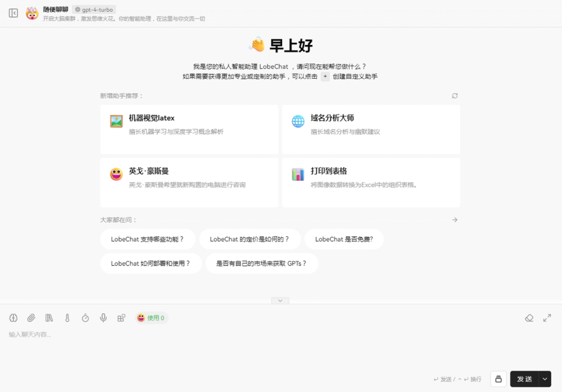Clear conversation with the eraser icon
The height and width of the screenshot is (392, 562).
coord(529,318)
